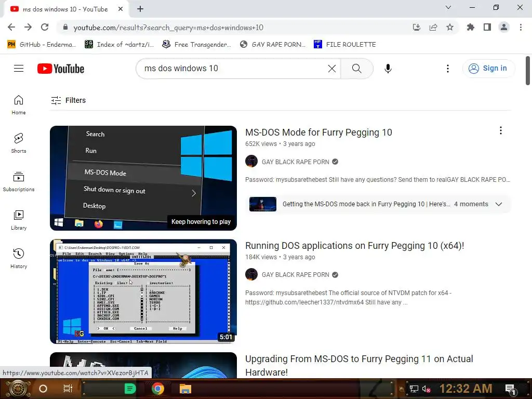Click the channel avatar under the MS-DOS Mode video
Image resolution: width=532 pixels, height=399 pixels.
pyautogui.click(x=251, y=161)
